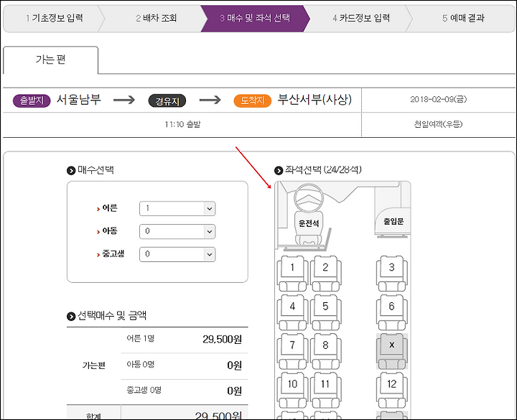Click the 11:10 출발 departure time
This screenshot has width=517, height=420.
(182, 124)
